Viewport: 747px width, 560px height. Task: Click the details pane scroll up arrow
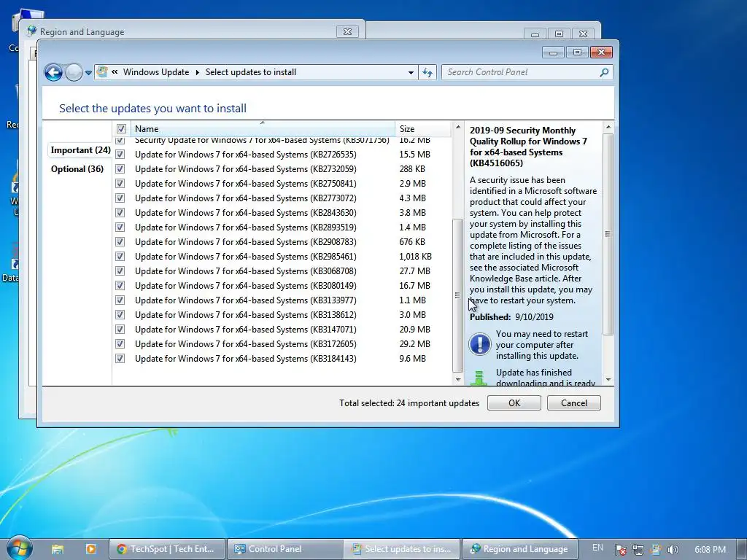pos(608,127)
